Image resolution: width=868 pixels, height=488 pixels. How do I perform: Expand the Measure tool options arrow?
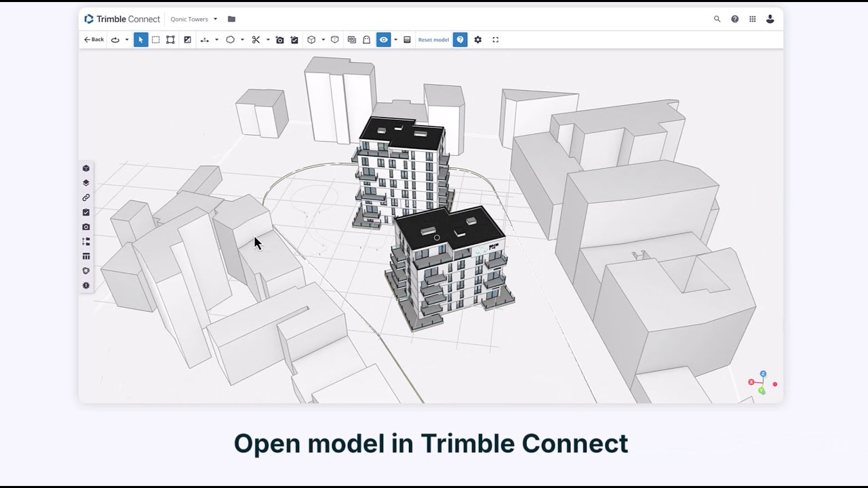216,40
